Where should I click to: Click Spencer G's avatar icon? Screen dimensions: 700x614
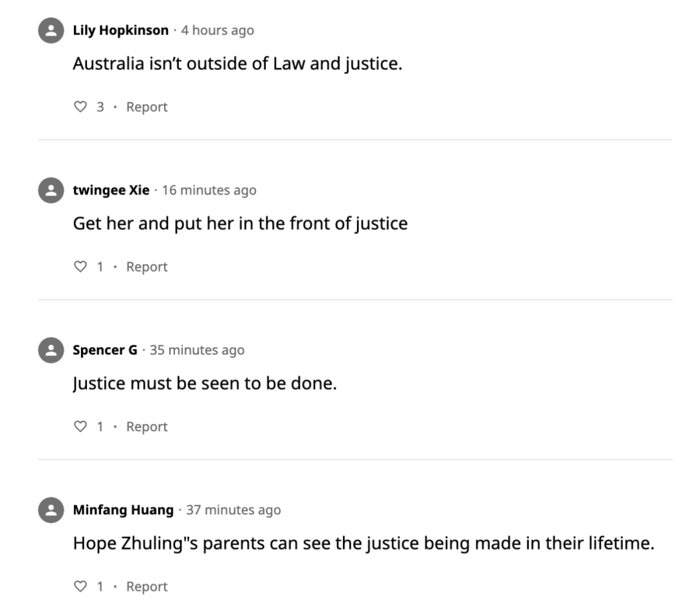tap(51, 351)
